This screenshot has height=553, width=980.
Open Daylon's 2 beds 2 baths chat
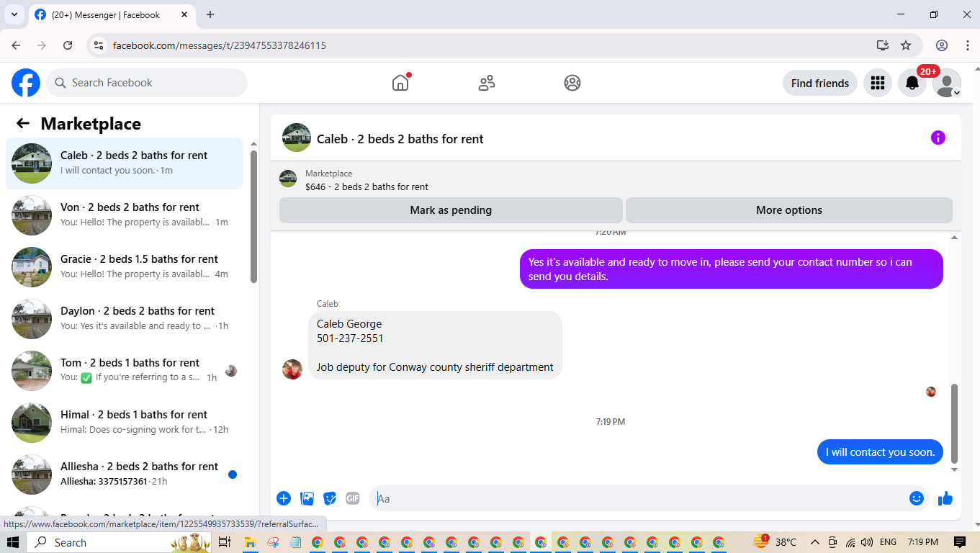coord(124,318)
